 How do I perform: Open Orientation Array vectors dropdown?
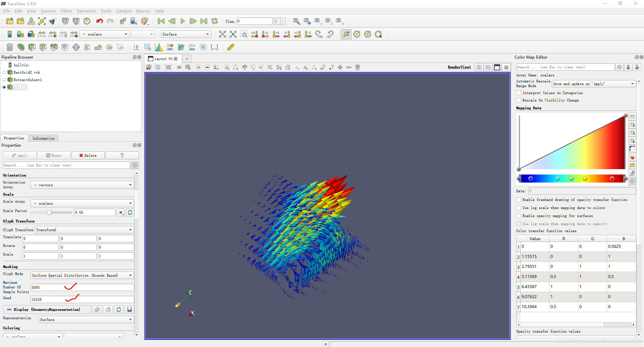[x=82, y=185]
